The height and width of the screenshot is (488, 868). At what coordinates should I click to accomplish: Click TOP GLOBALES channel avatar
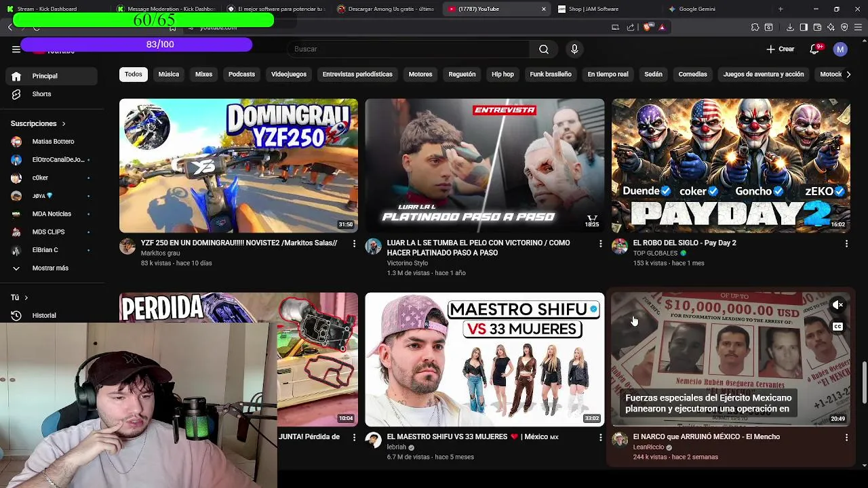pos(620,246)
